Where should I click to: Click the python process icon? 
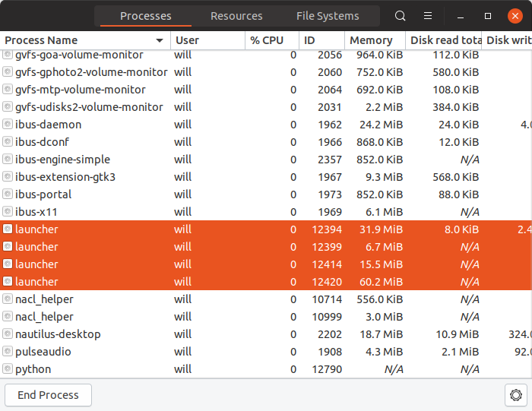(8, 369)
